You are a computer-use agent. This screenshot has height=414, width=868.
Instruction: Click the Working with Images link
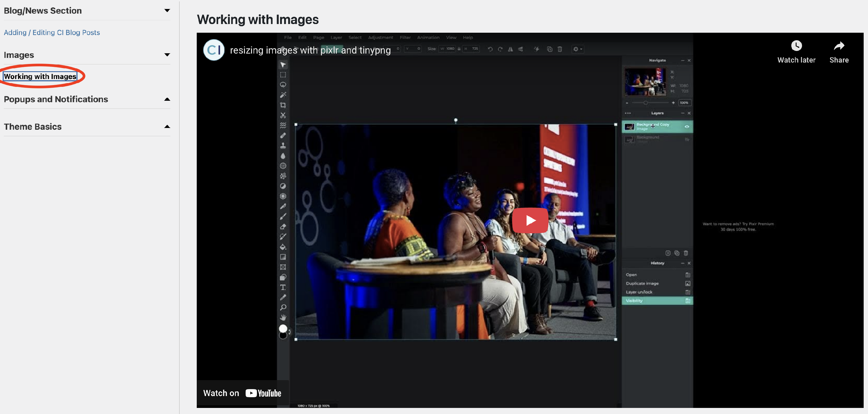40,76
